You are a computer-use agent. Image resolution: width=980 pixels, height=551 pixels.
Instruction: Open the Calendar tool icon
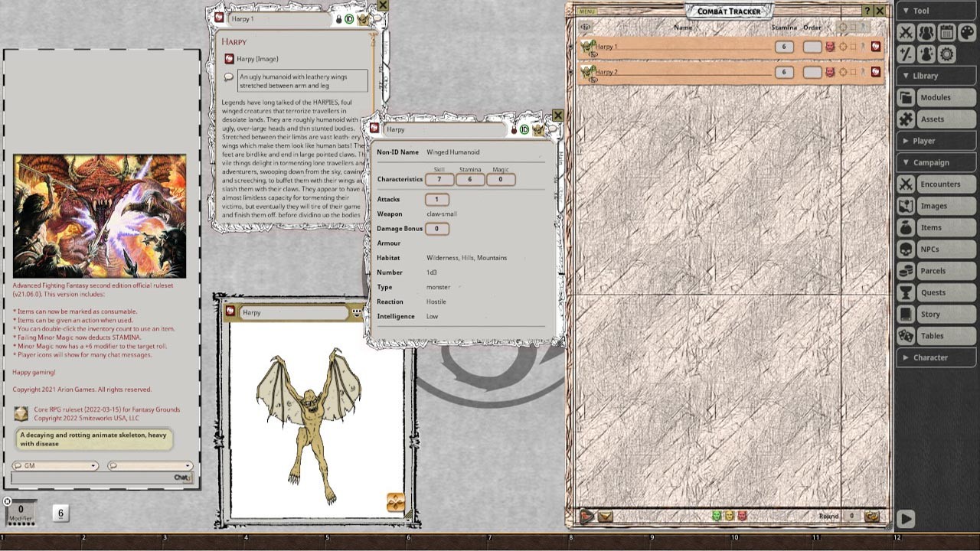point(947,32)
